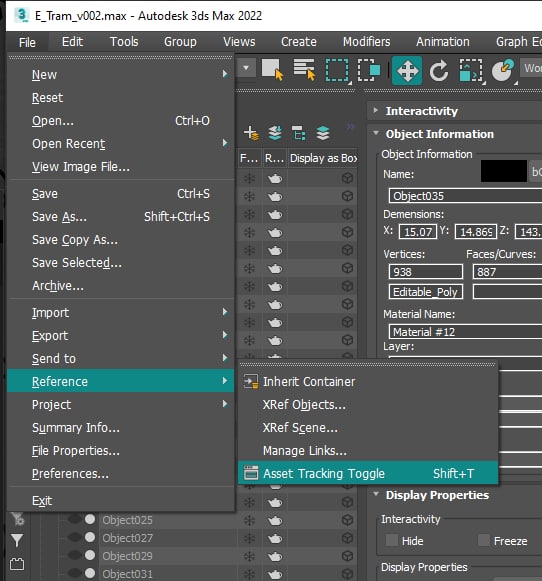542x581 pixels.
Task: Click the teal layers stack icon
Action: (x=323, y=133)
